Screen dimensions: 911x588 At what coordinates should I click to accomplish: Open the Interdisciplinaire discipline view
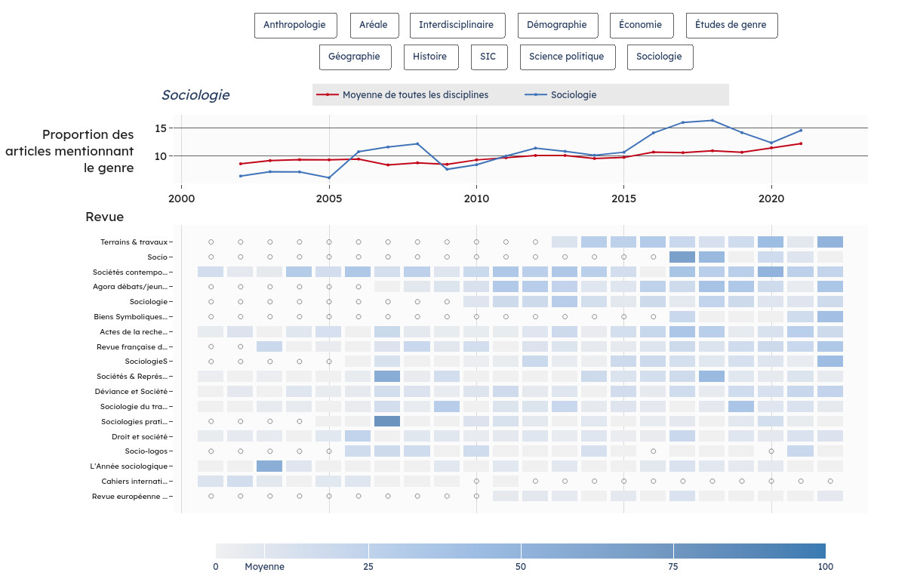(x=457, y=25)
